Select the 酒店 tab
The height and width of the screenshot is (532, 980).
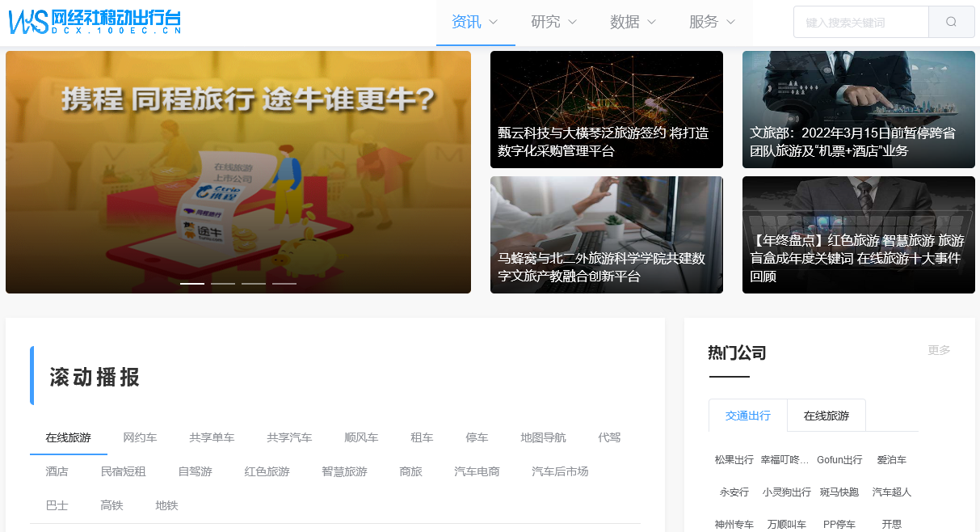coord(57,471)
